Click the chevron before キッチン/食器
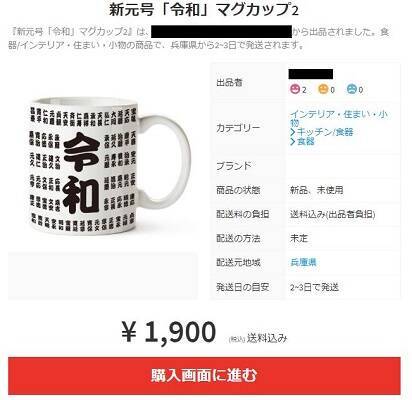Image resolution: width=412 pixels, height=400 pixels. (293, 132)
